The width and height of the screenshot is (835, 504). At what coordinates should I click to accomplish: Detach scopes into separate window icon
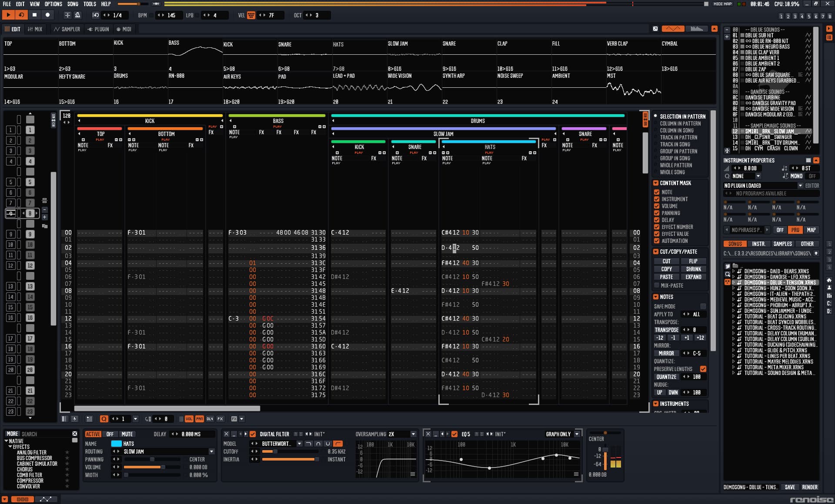point(655,29)
